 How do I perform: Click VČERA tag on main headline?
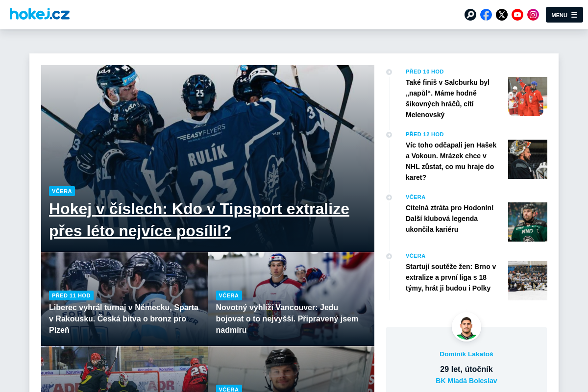[x=62, y=191]
